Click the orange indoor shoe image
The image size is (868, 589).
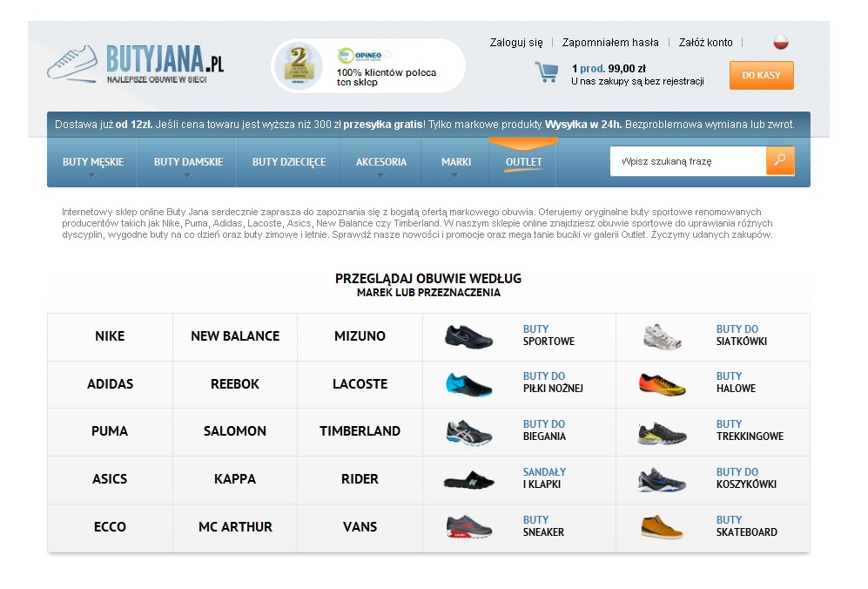662,384
